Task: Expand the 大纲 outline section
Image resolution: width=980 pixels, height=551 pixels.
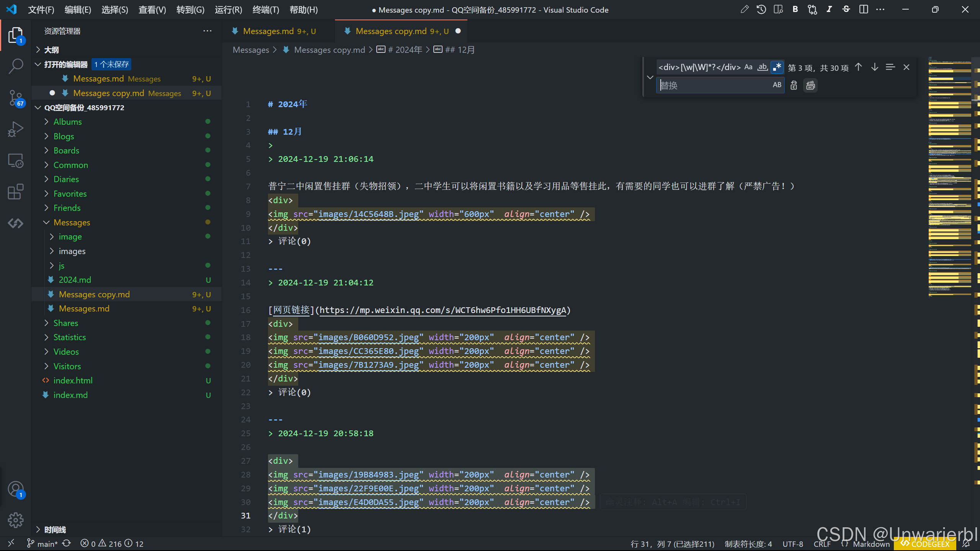Action: pos(51,50)
